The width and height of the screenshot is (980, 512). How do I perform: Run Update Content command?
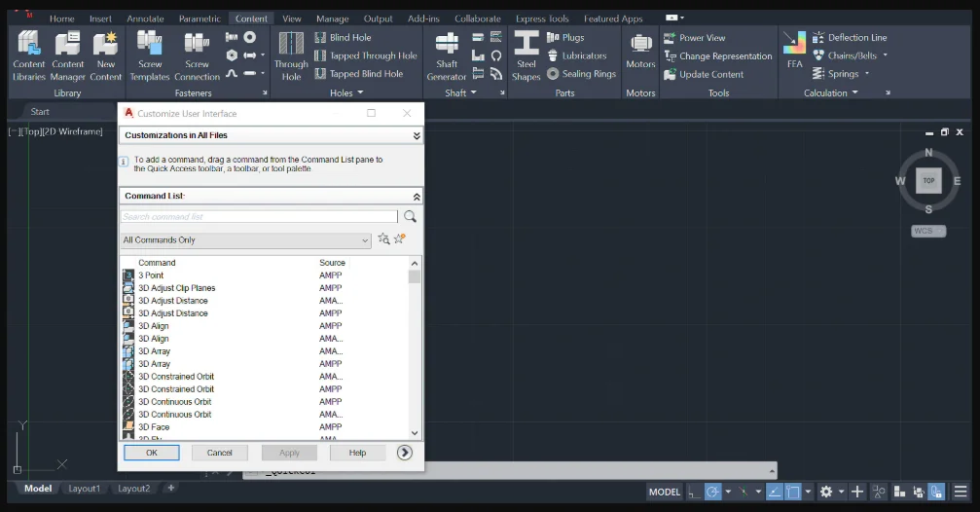pyautogui.click(x=704, y=74)
